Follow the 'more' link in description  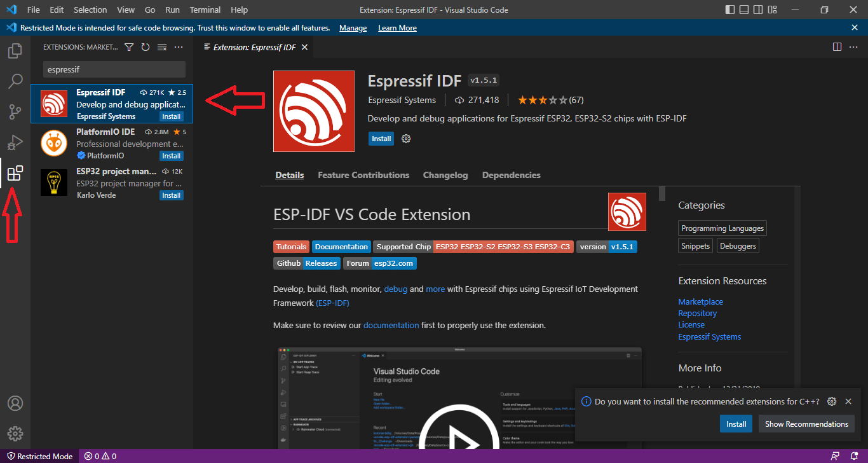[x=435, y=289]
